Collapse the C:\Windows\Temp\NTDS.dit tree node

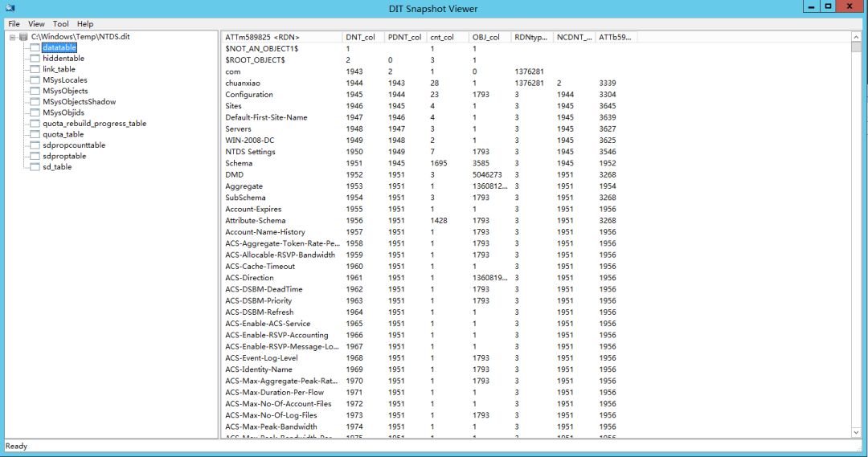pyautogui.click(x=12, y=37)
